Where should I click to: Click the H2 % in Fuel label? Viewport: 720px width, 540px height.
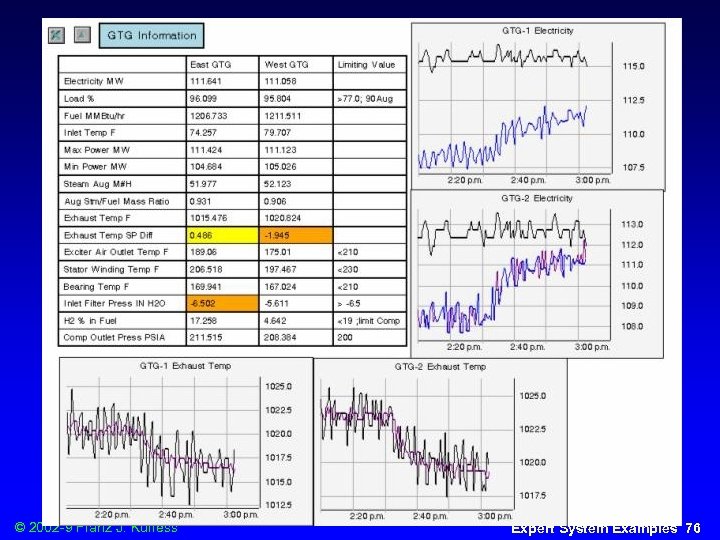(90, 321)
